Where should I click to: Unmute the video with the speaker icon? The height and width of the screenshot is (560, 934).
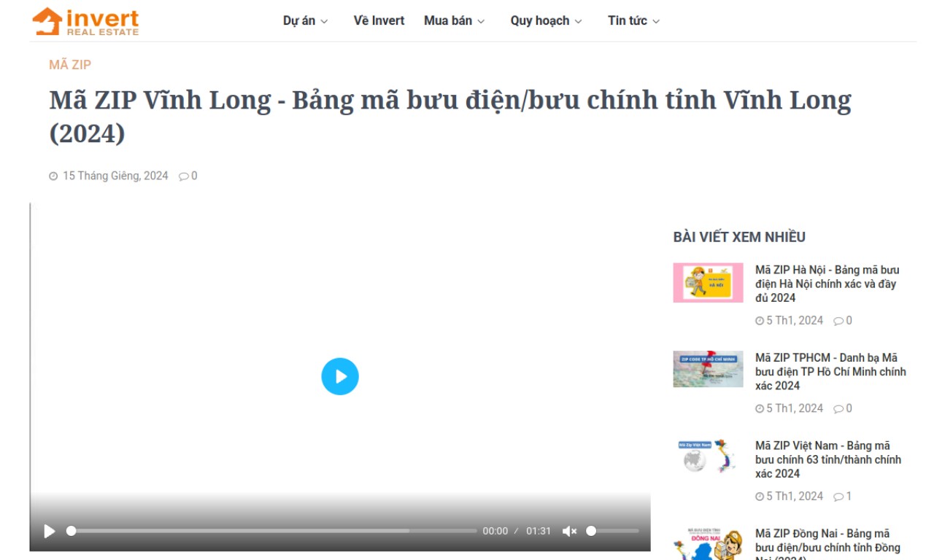coord(570,531)
